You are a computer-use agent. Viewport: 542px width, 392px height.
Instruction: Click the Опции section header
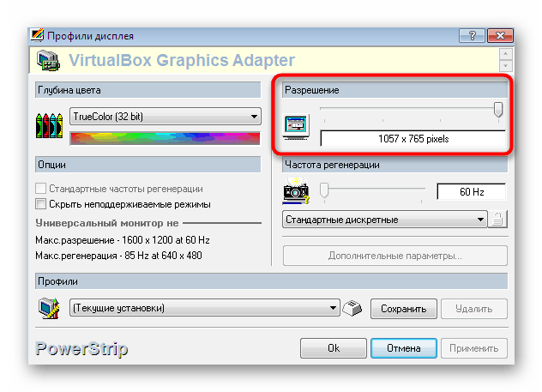pyautogui.click(x=148, y=165)
